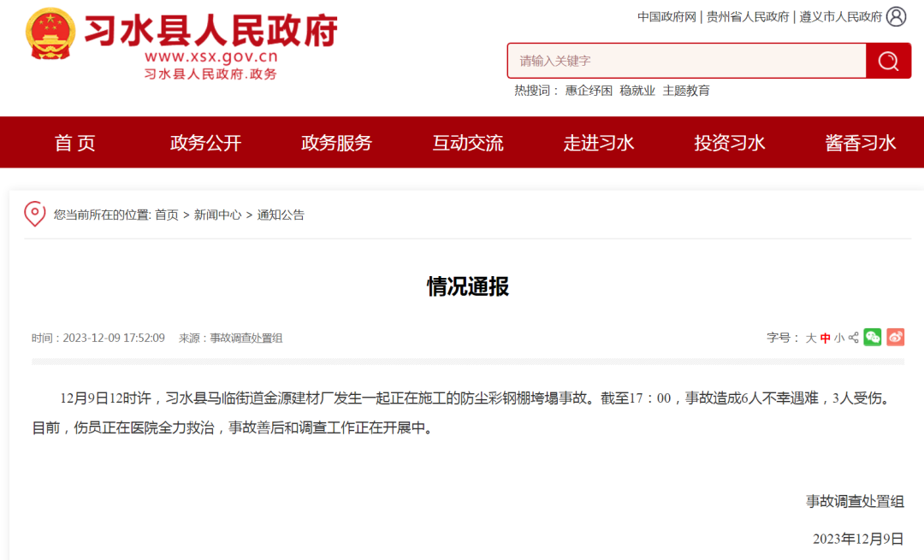Go to the 互动交流 section

pos(468,143)
